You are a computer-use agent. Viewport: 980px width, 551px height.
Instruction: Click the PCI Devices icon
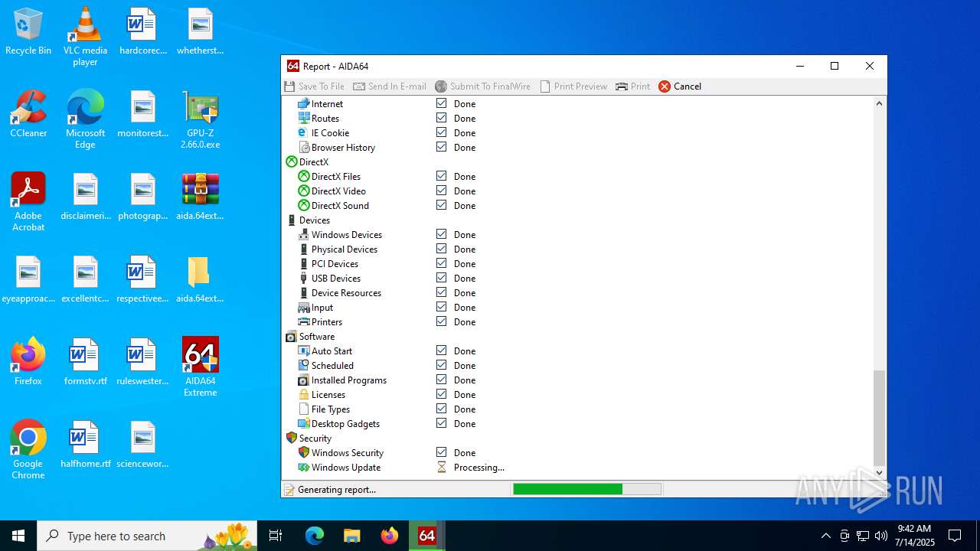coord(303,263)
